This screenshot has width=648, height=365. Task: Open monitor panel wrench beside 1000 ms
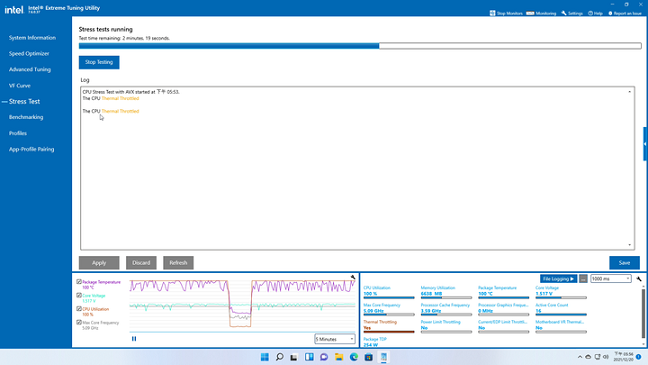point(639,279)
